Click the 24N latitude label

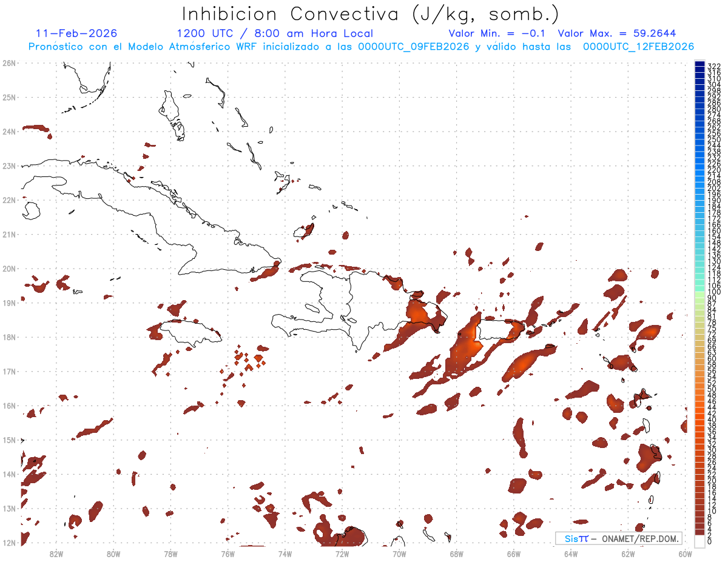tap(8, 132)
